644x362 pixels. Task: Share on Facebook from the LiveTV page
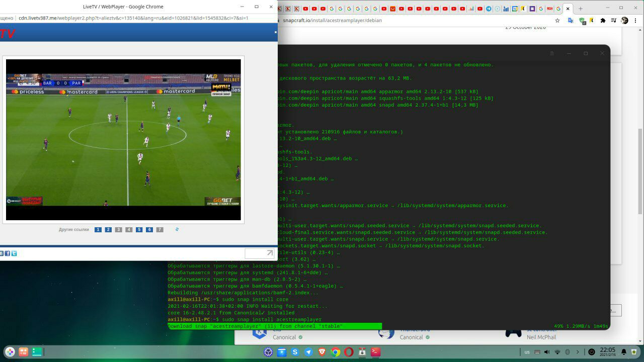tap(8, 253)
